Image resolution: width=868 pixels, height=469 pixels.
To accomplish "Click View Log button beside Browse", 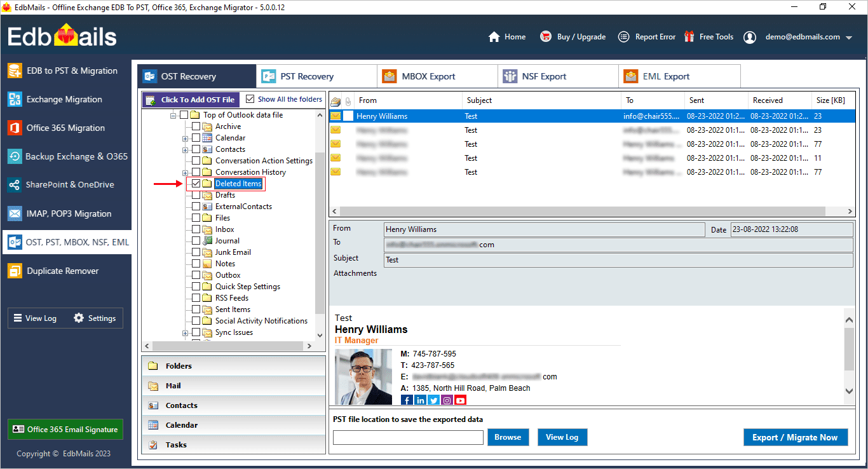I will [x=562, y=437].
